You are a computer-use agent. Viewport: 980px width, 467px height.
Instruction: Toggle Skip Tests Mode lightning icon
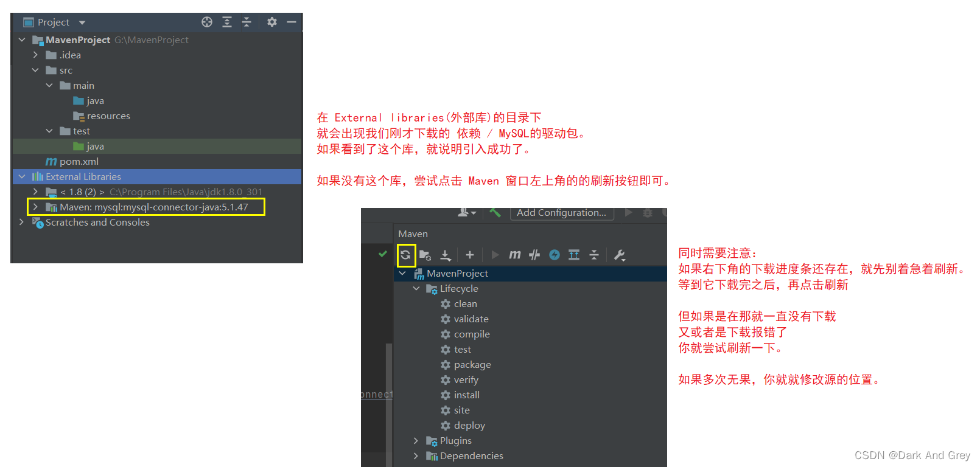click(555, 255)
